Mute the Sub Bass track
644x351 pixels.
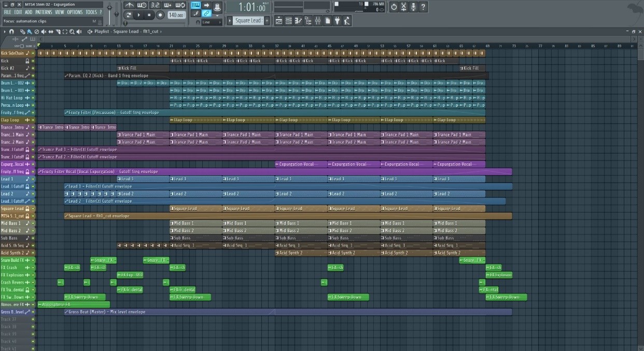(33, 238)
